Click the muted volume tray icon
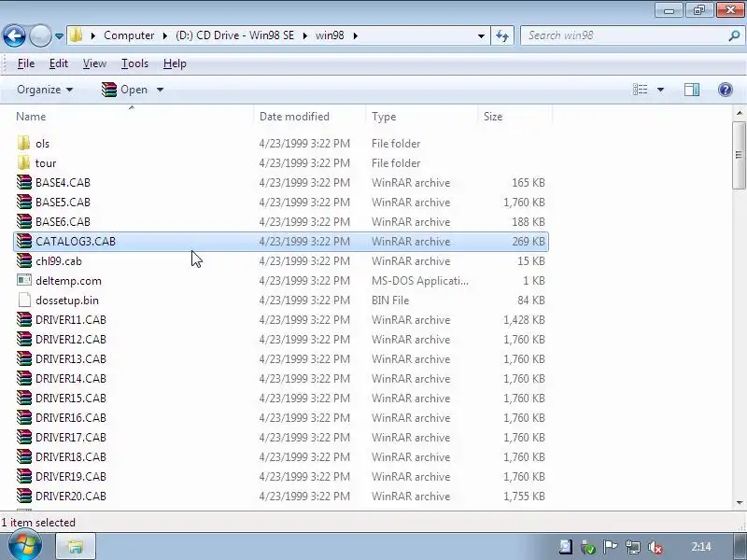This screenshot has height=560, width=747. pos(655,547)
